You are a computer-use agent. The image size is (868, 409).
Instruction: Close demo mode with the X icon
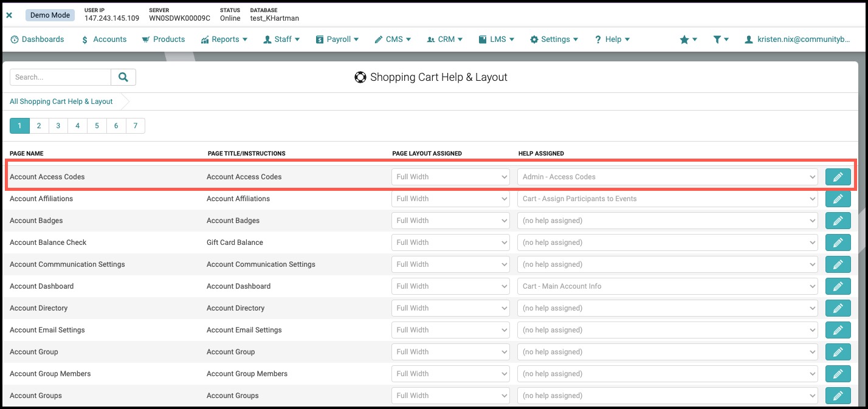coord(9,15)
